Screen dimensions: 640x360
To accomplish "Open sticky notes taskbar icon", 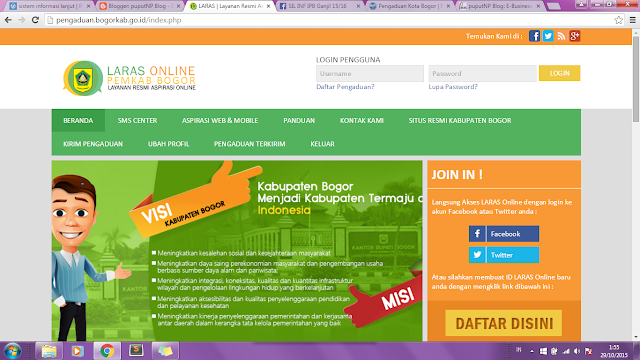I will [165, 351].
